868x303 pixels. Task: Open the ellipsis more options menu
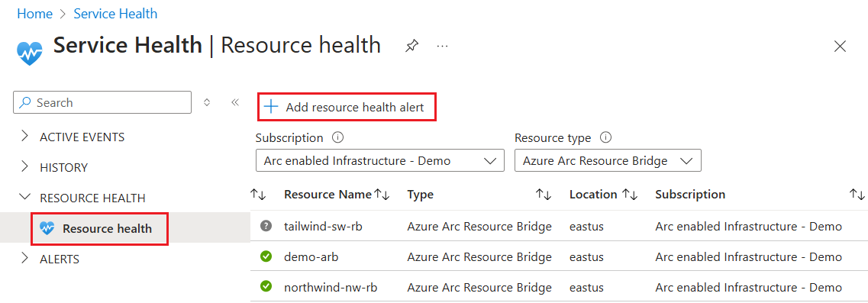pyautogui.click(x=442, y=46)
